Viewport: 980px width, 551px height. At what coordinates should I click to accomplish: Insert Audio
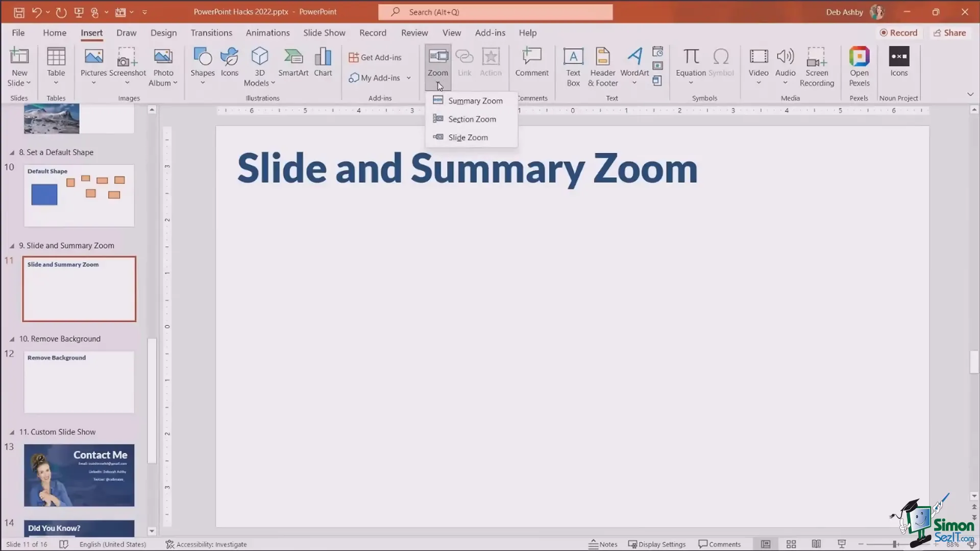785,67
